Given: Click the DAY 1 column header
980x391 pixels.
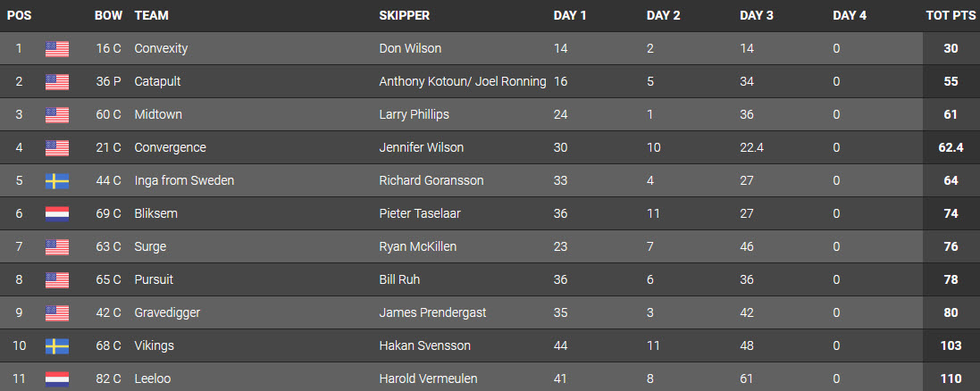Looking at the screenshot, I should pyautogui.click(x=570, y=15).
